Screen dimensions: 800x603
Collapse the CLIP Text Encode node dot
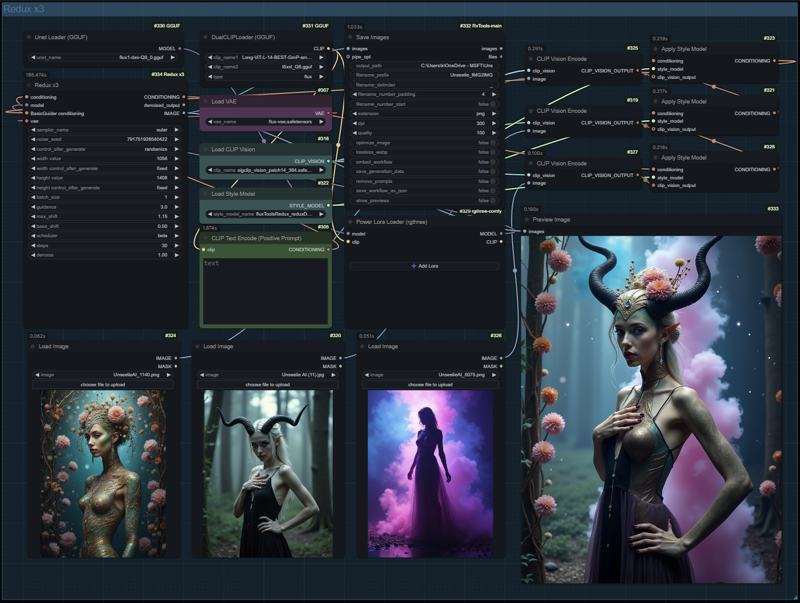tap(206, 238)
